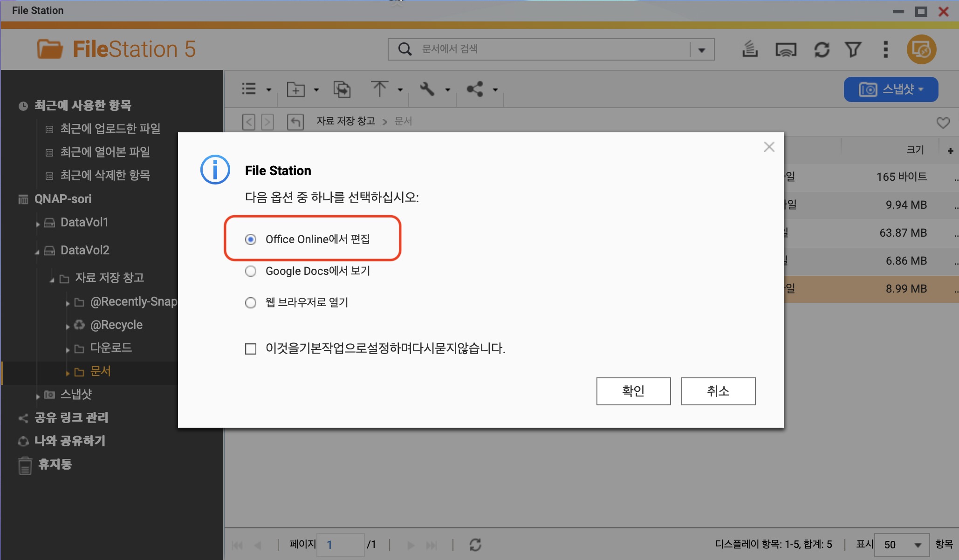Select the file row sized 63.87 MB
Screen dimensions: 959x560
871,233
